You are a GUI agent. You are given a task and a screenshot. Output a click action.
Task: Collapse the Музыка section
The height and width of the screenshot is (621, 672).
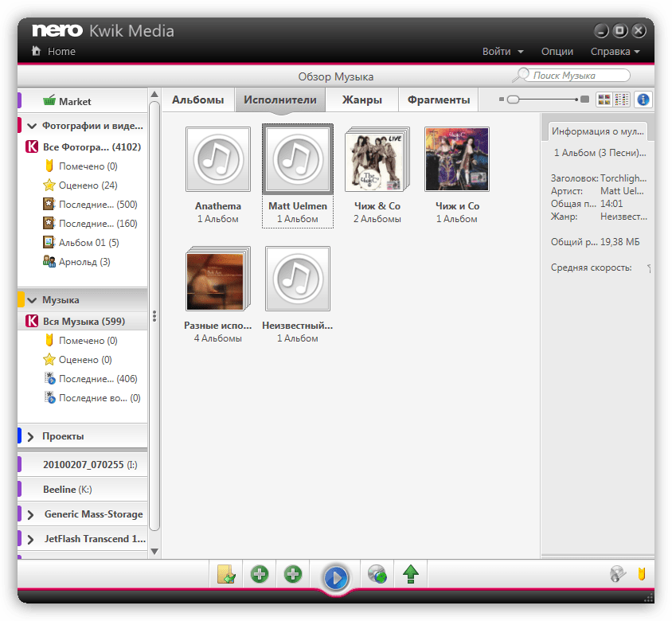[x=32, y=300]
